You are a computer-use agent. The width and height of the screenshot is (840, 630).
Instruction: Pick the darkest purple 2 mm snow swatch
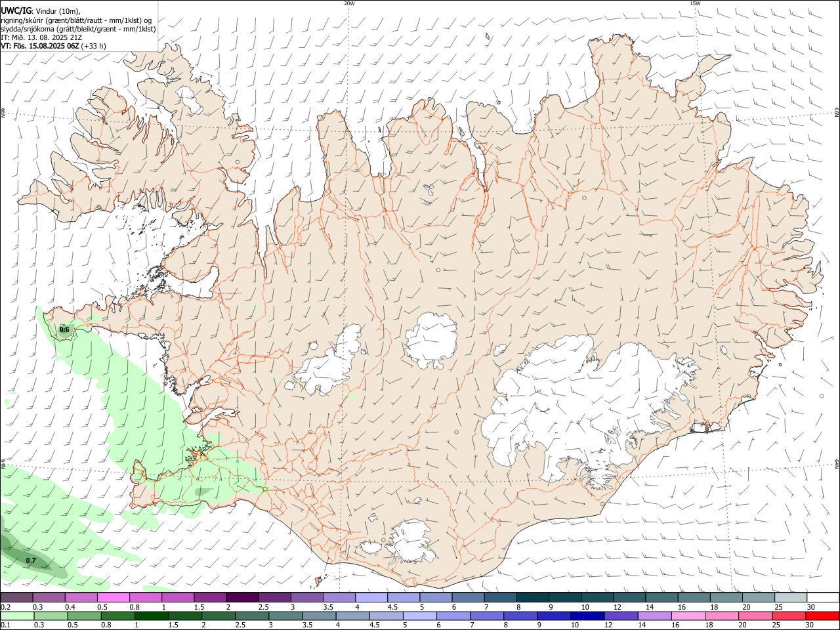coord(242,598)
